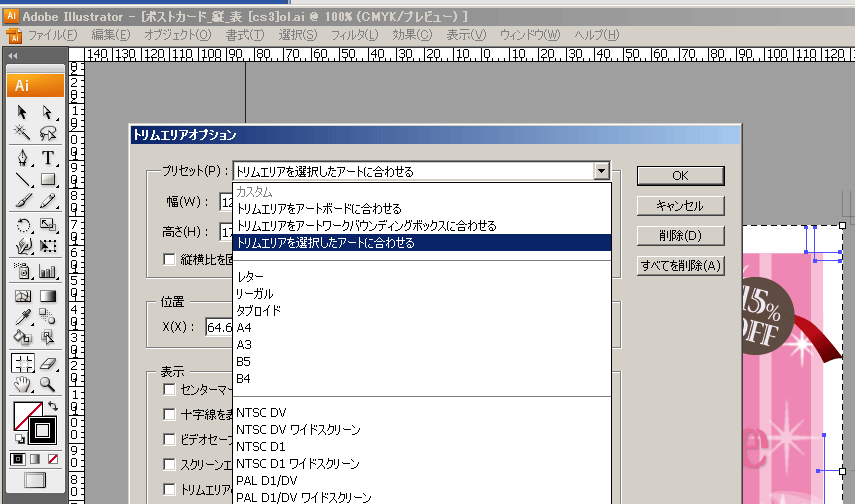855x504 pixels.
Task: Select the Live Paint Selection tool
Action: tap(48, 337)
